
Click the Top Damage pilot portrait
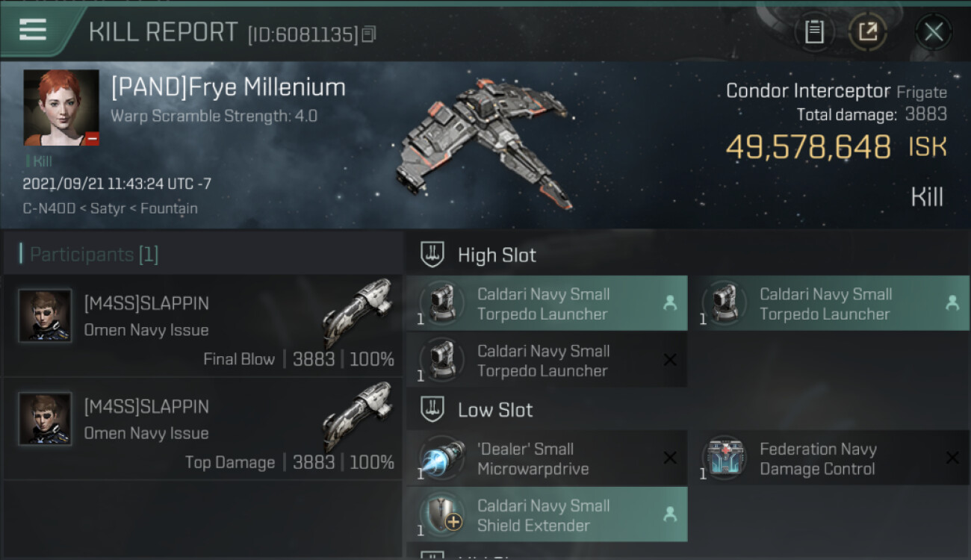tap(45, 419)
